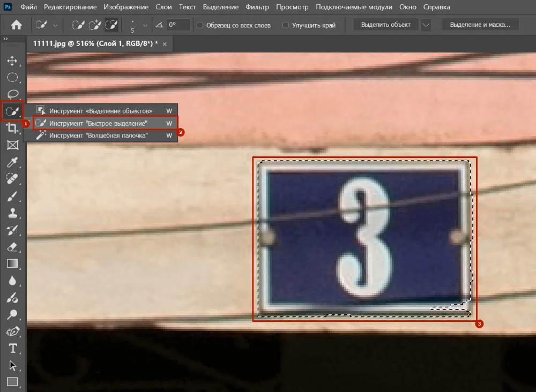Image resolution: width=536 pixels, height=392 pixels.
Task: Toggle the 'Улучшить край' checkbox
Action: (286, 25)
